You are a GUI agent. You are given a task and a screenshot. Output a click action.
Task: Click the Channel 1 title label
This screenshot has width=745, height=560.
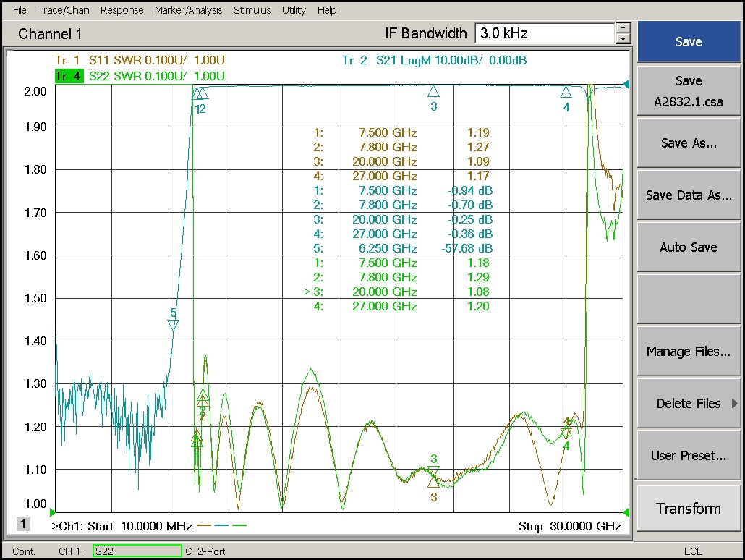pos(50,34)
